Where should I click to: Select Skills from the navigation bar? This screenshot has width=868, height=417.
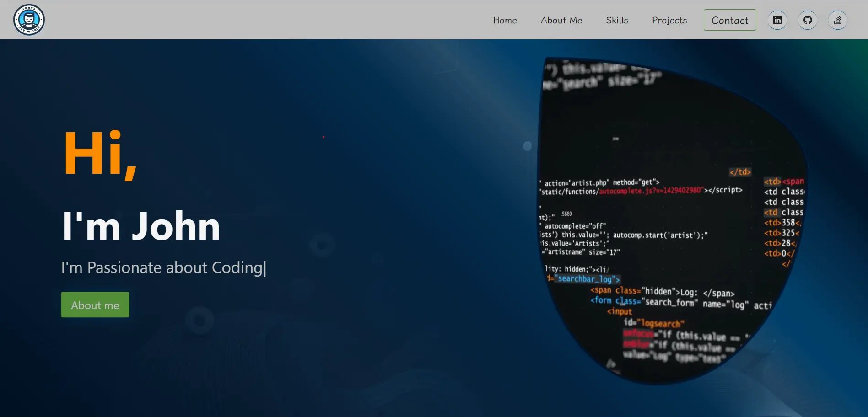click(x=617, y=20)
